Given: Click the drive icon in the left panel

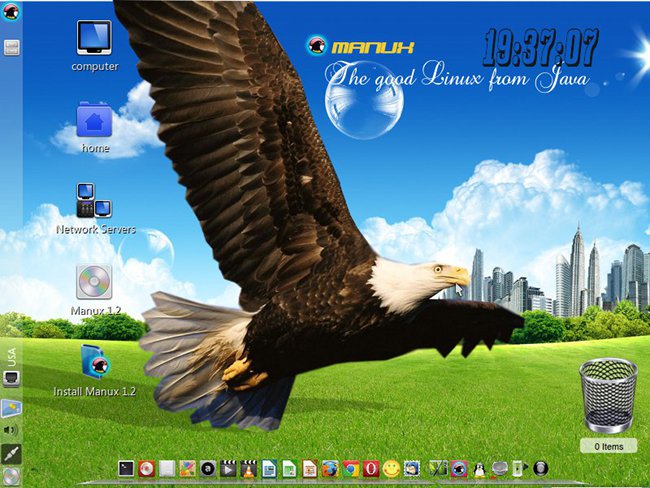Looking at the screenshot, I should (x=11, y=47).
